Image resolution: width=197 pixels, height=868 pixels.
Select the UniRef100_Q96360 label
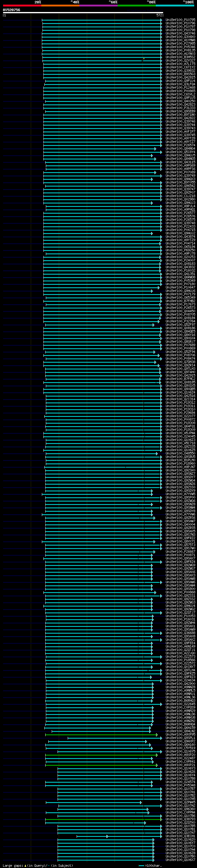(180, 809)
